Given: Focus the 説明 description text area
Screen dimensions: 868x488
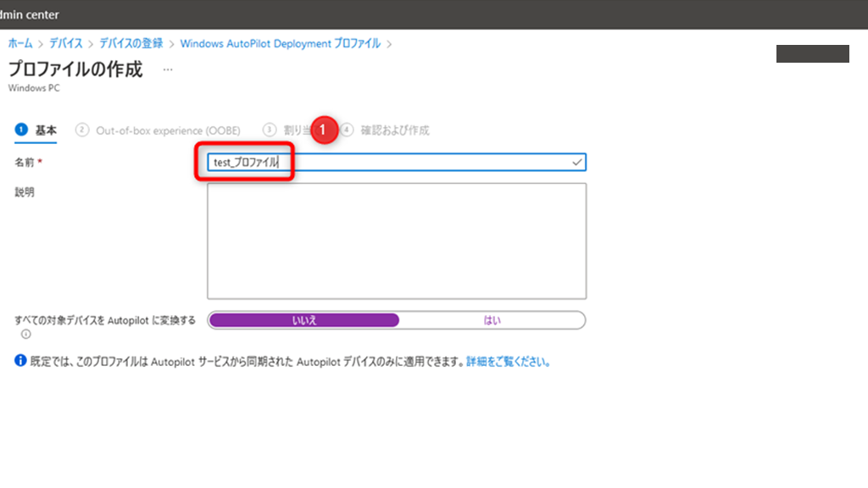Looking at the screenshot, I should click(396, 241).
